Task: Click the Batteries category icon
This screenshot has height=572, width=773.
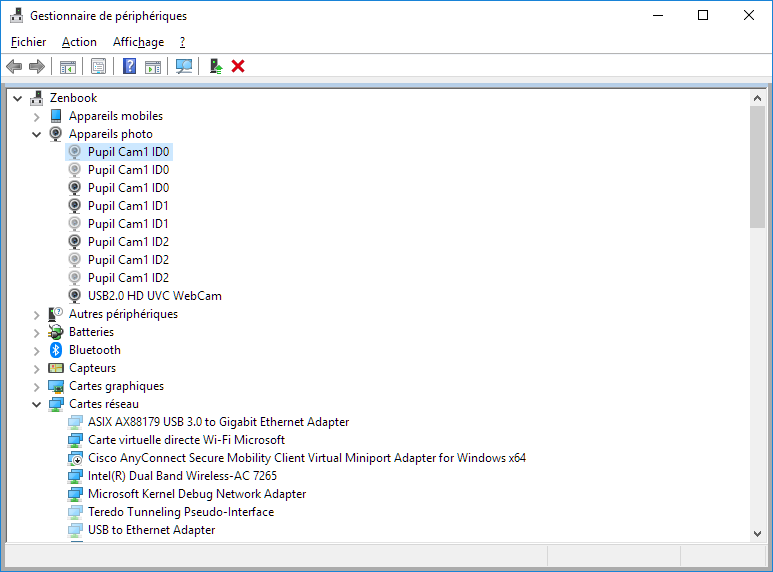Action: pyautogui.click(x=56, y=332)
